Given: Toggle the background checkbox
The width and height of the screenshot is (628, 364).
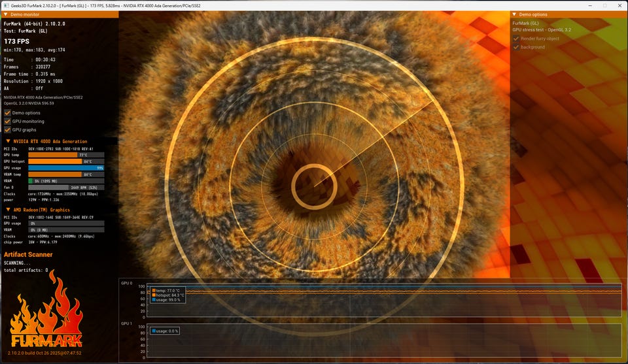Looking at the screenshot, I should 516,47.
